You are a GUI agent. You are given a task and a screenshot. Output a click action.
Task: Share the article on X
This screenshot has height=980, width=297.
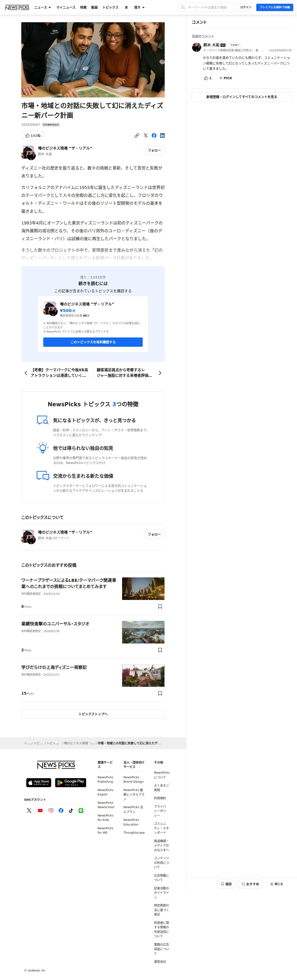(x=145, y=135)
